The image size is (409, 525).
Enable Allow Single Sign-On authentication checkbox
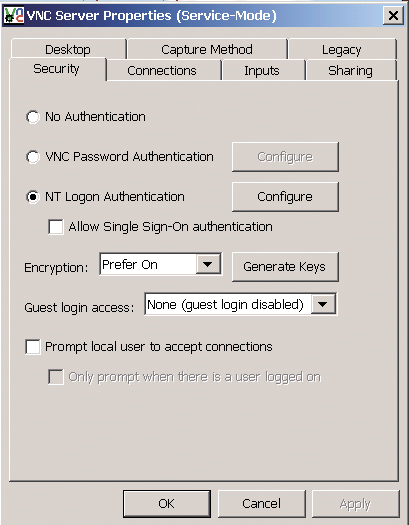coord(56,227)
